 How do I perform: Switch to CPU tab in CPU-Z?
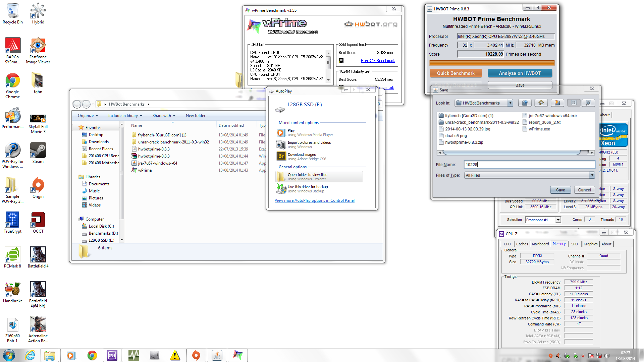[507, 244]
